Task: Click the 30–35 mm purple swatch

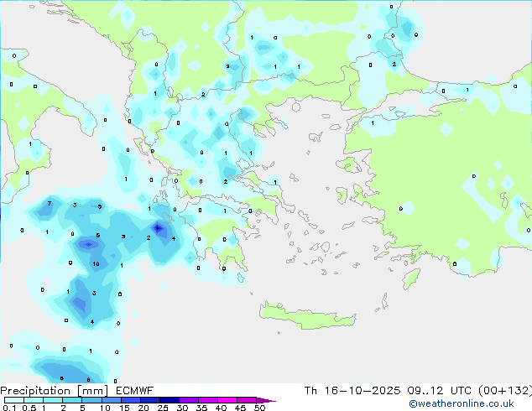Action: coord(189,400)
